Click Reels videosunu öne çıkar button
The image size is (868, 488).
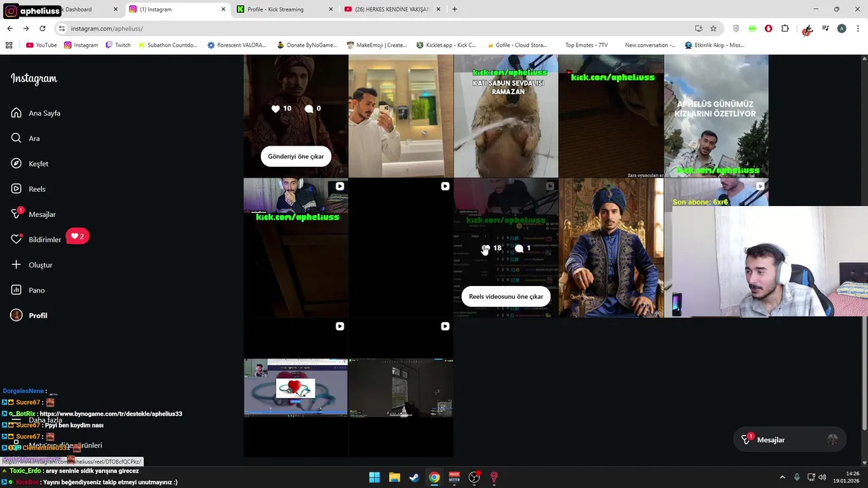point(506,296)
